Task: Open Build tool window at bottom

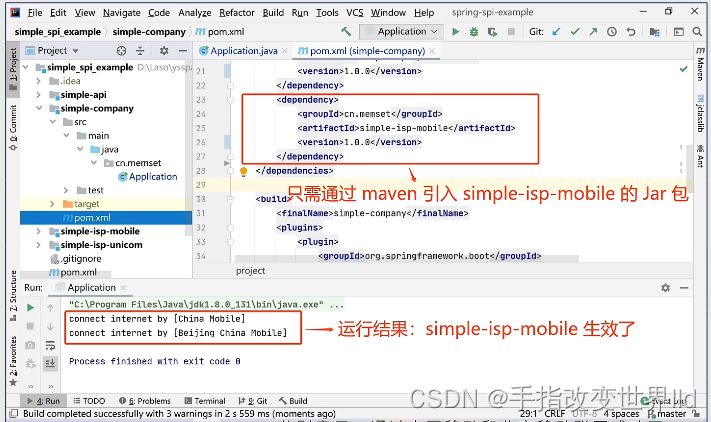Action: click(x=293, y=401)
